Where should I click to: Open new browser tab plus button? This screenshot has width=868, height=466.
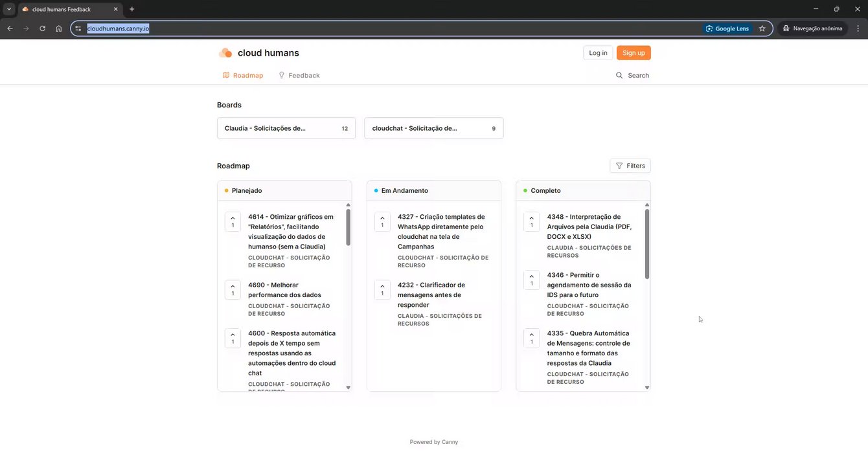tap(132, 9)
